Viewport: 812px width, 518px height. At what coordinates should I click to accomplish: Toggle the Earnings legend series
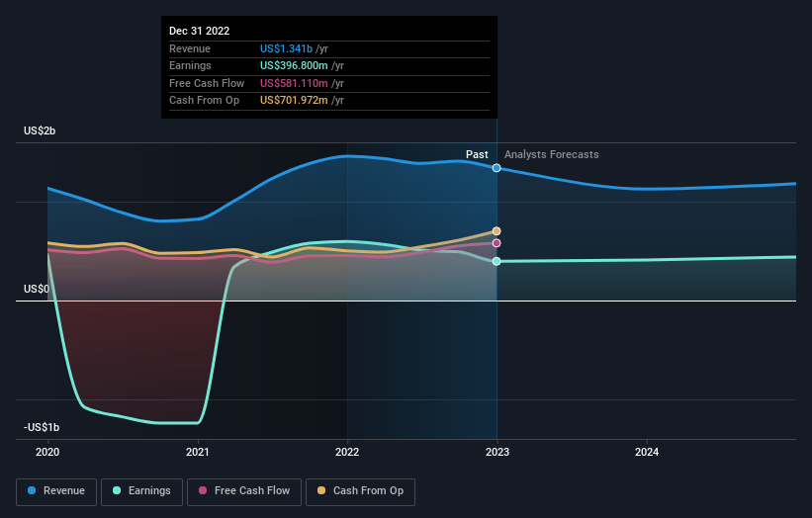coord(141,491)
